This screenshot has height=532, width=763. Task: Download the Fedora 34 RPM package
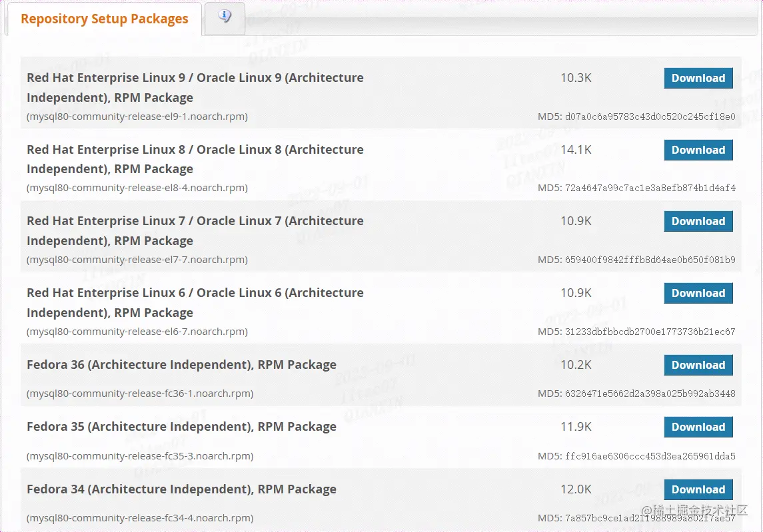coord(698,489)
